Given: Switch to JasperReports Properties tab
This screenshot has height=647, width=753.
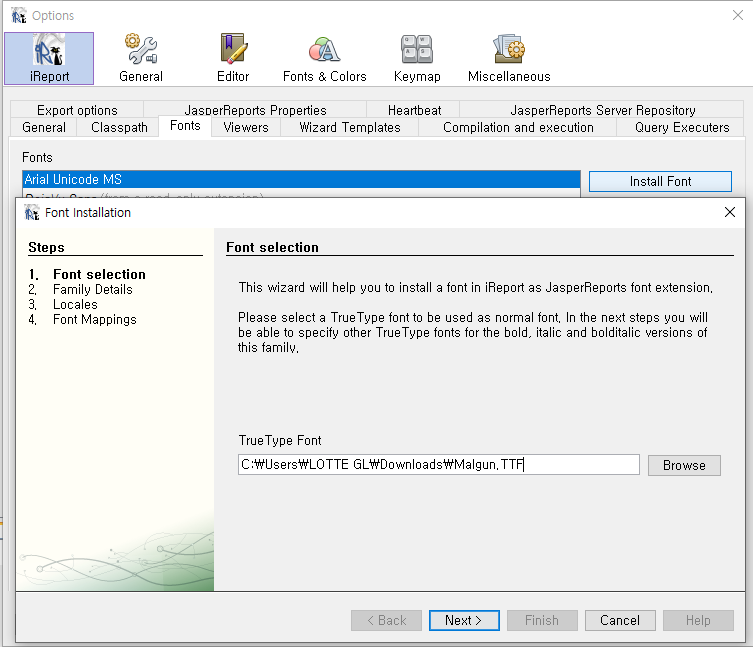Looking at the screenshot, I should point(255,110).
